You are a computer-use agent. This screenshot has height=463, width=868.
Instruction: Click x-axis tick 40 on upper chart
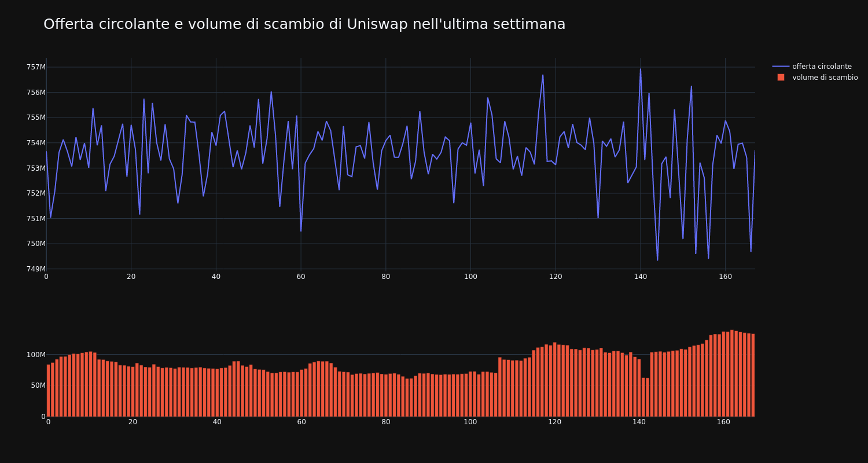pyautogui.click(x=216, y=277)
